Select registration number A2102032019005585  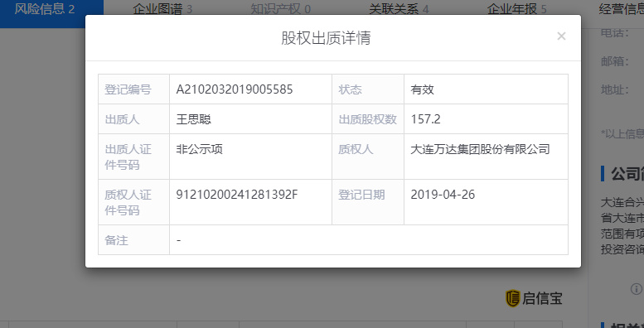pos(235,89)
